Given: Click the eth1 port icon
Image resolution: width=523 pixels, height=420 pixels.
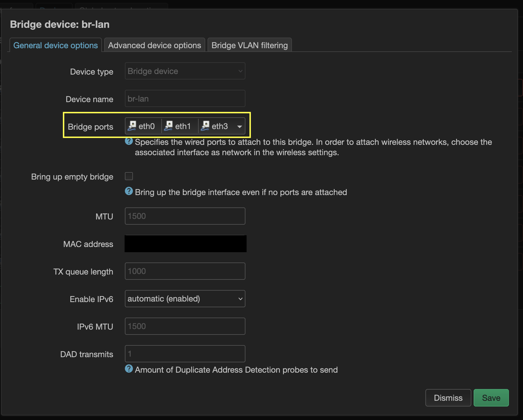Looking at the screenshot, I should pyautogui.click(x=168, y=126).
